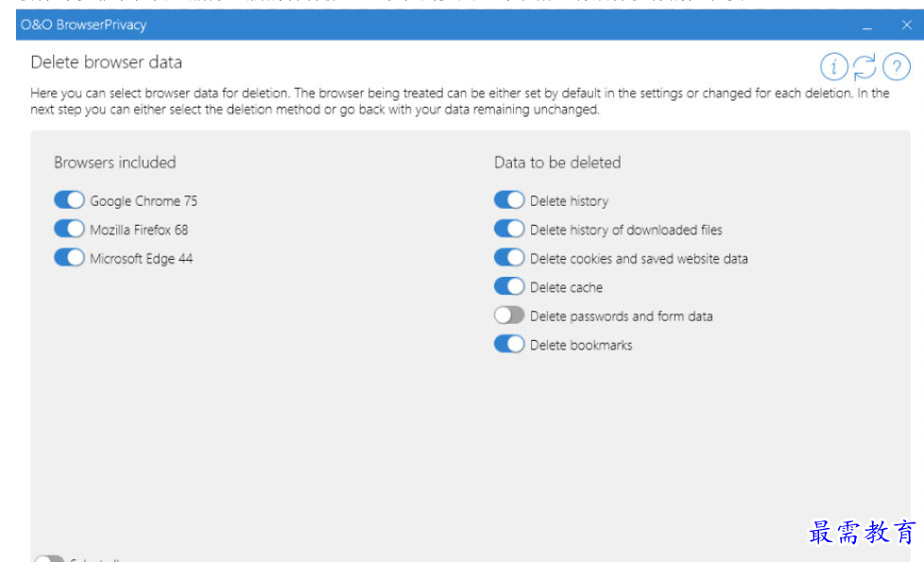Open the info icon in header
This screenshot has height=562, width=924.
click(x=834, y=67)
